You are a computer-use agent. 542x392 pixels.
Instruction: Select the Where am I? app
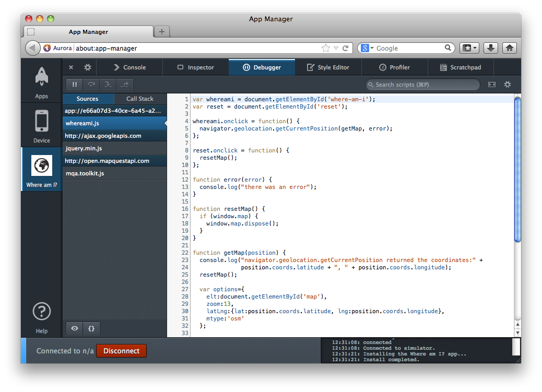click(41, 170)
